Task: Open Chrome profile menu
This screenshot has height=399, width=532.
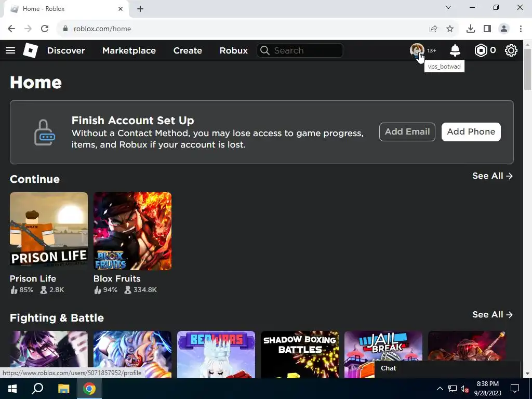Action: pos(504,29)
